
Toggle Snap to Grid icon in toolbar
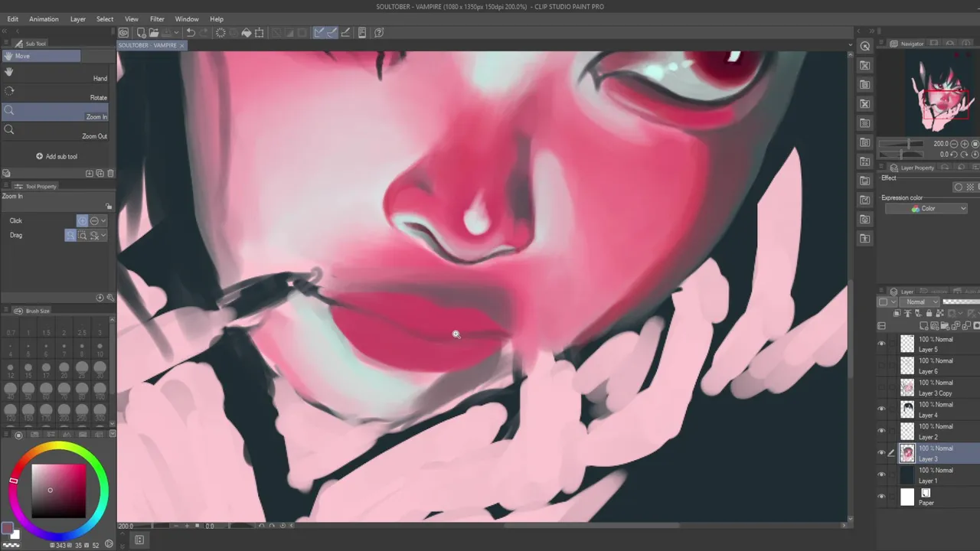(345, 32)
